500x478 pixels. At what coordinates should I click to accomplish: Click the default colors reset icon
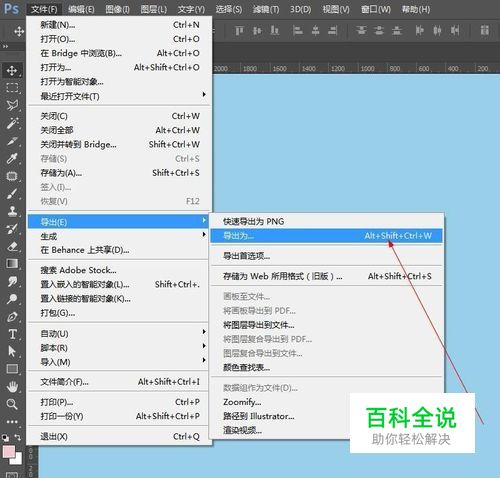click(x=6, y=437)
